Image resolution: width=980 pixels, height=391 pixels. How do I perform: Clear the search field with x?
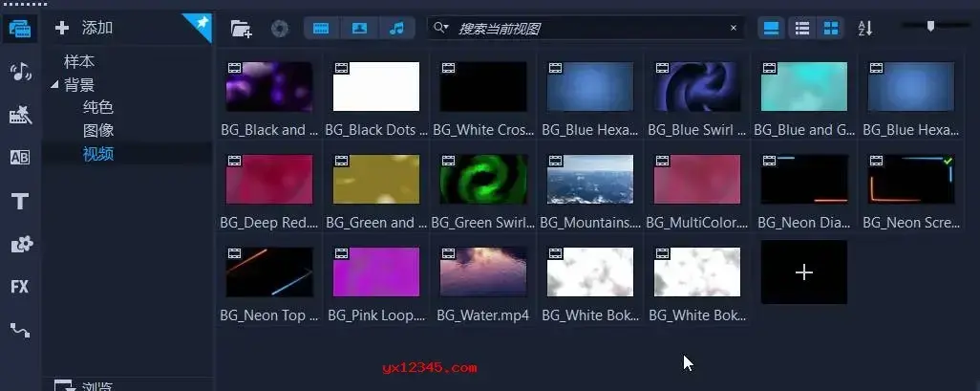tap(734, 28)
